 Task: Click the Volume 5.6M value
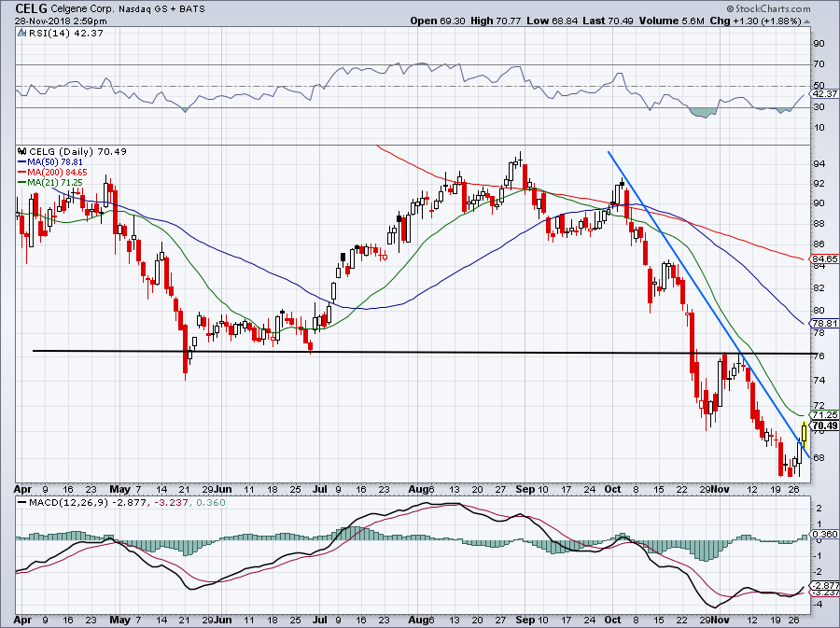[x=671, y=21]
